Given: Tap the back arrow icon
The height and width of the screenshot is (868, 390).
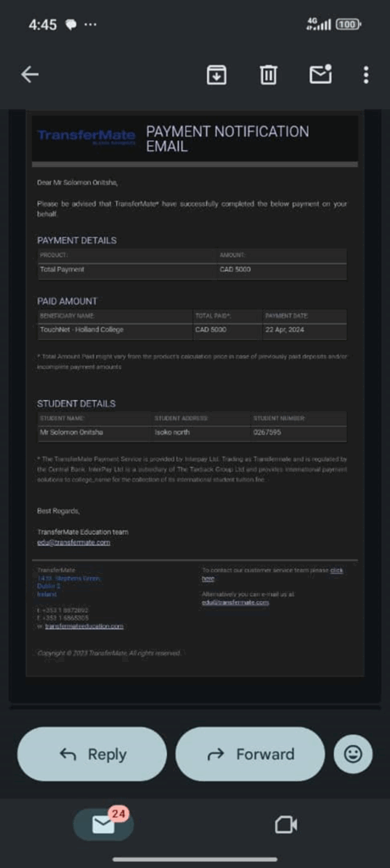Looking at the screenshot, I should click(x=30, y=75).
